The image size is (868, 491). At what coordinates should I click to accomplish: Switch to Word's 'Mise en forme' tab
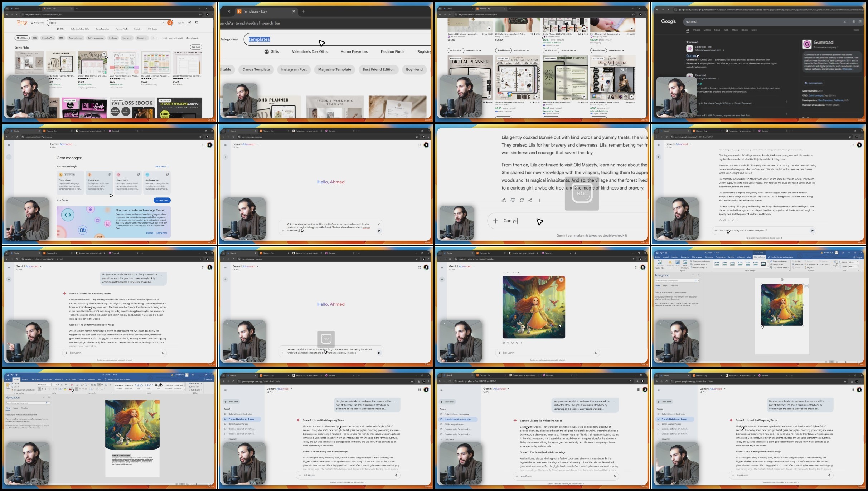[759, 257]
